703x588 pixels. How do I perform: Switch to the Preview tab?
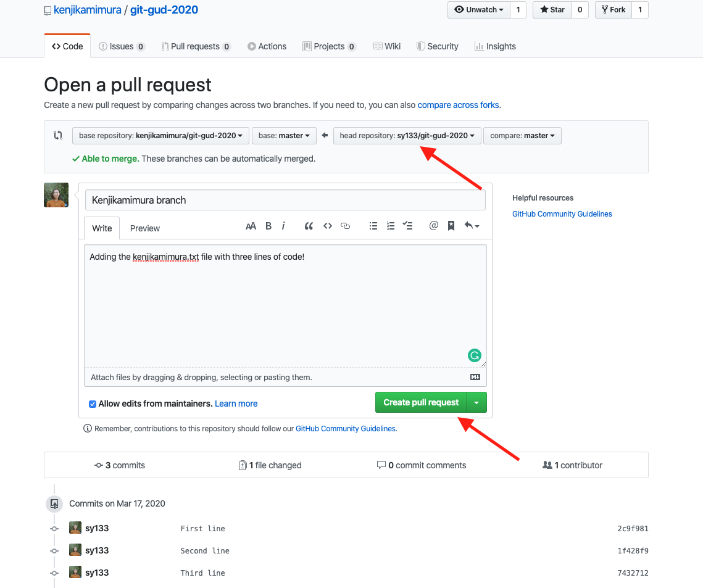145,228
